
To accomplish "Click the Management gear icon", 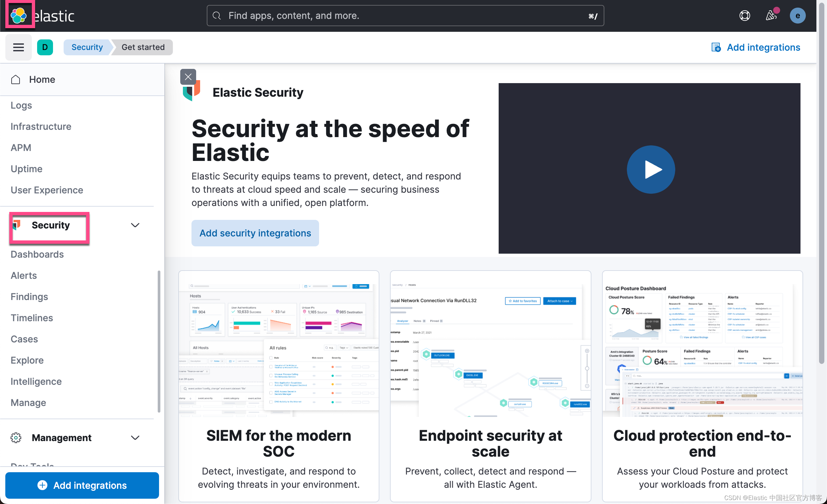I will pyautogui.click(x=16, y=437).
